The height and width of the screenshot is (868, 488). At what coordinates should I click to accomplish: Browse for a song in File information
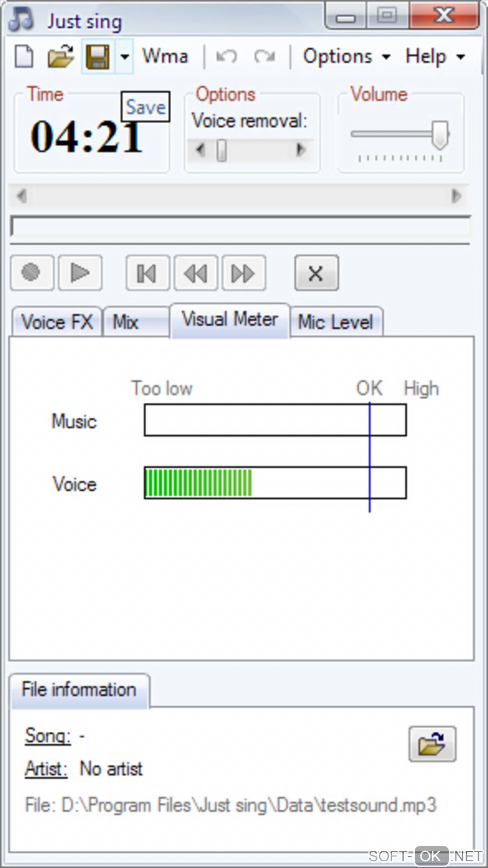[432, 744]
